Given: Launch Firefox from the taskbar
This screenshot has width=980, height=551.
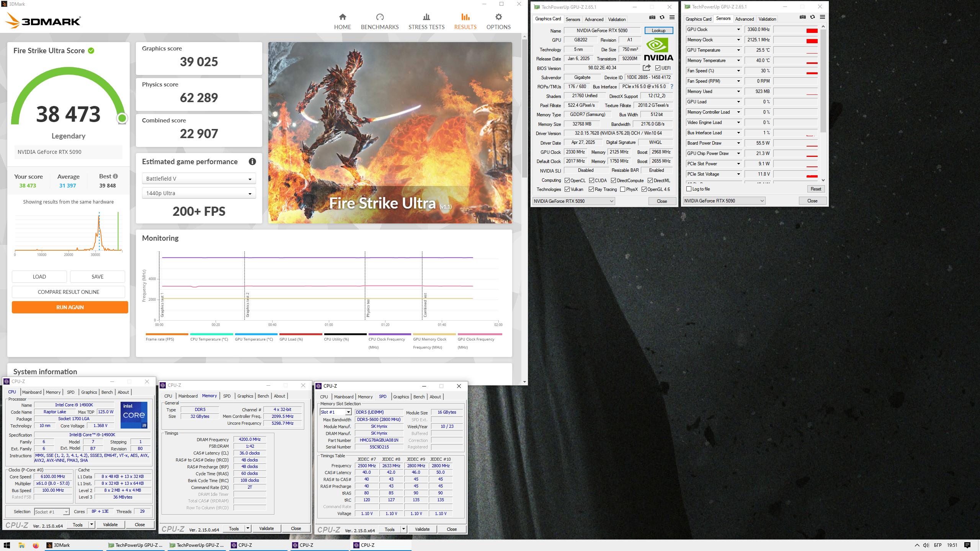Looking at the screenshot, I should (36, 545).
